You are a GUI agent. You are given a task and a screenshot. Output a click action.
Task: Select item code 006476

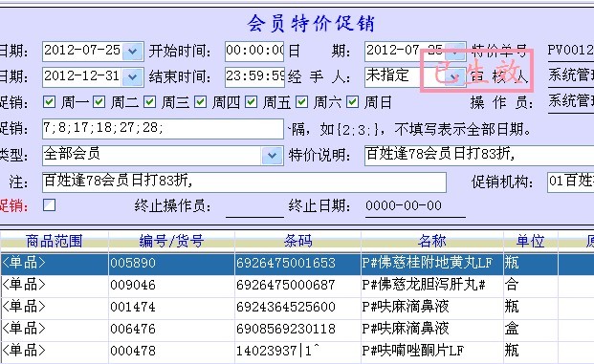pyautogui.click(x=133, y=329)
